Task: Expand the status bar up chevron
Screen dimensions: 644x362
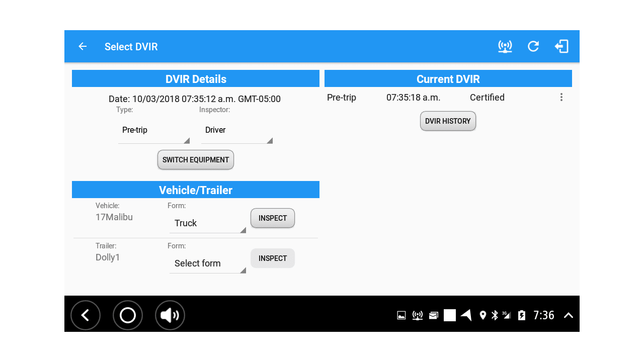Action: (x=569, y=315)
